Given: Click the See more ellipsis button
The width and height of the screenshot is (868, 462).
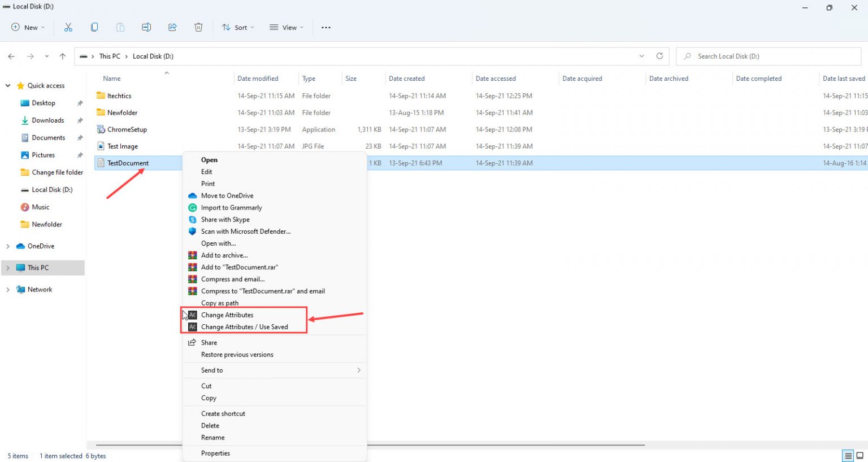Looking at the screenshot, I should pos(325,27).
